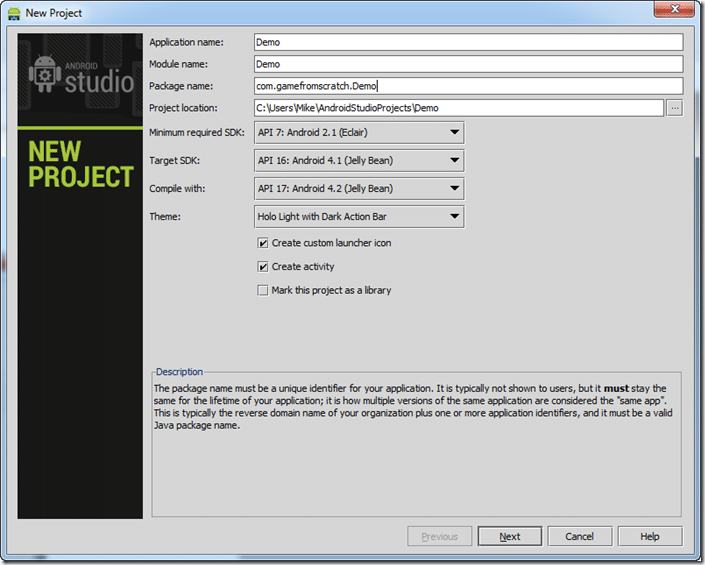Enable Mark this project as a library
The height and width of the screenshot is (565, 705).
[263, 291]
